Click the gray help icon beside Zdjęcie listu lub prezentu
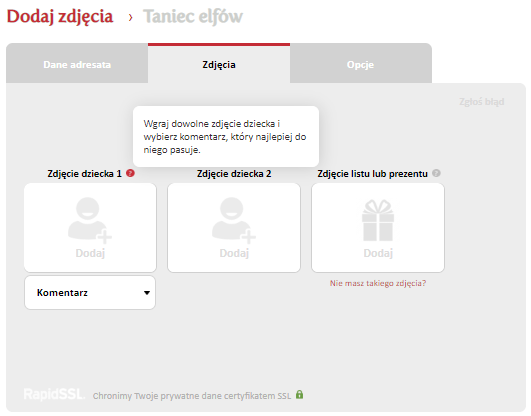531x416 pixels. [x=436, y=173]
